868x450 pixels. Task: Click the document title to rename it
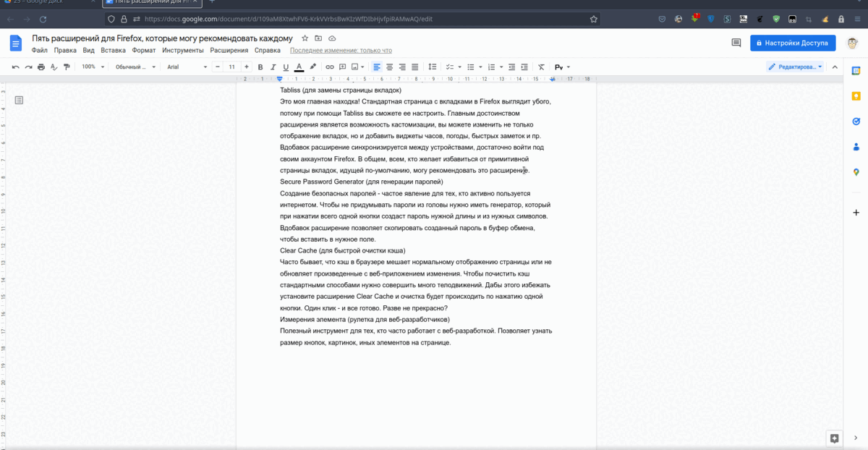point(163,38)
